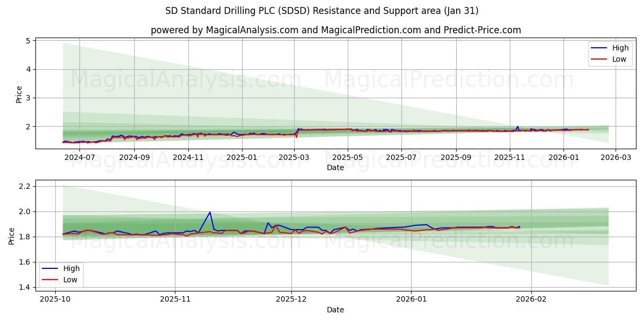Click the 2.2 tick on bottom price axis
644x322 pixels.
[24, 187]
